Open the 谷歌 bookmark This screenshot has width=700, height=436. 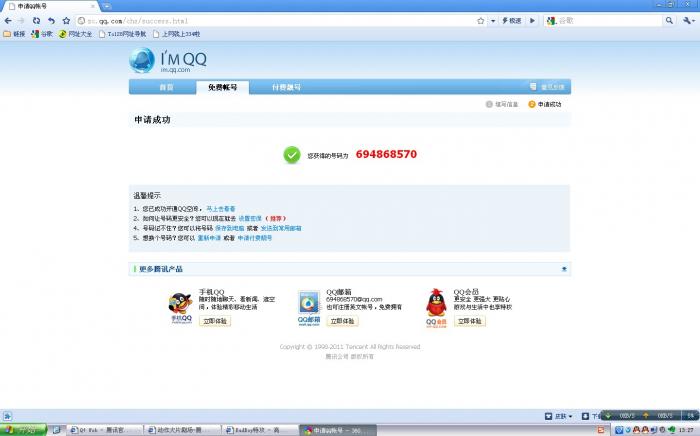coord(42,34)
